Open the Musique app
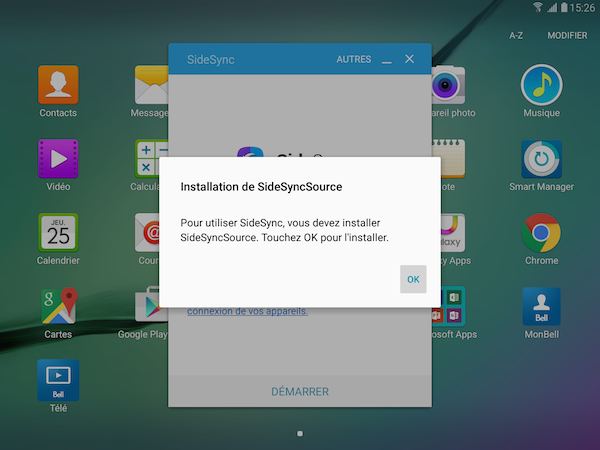600x450 pixels. (x=541, y=85)
